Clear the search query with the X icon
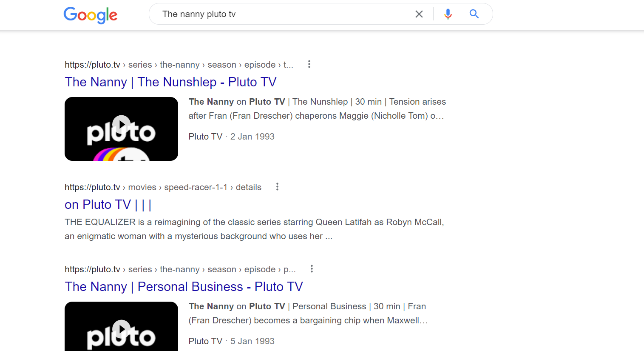Screen dimensions: 644x351 pos(419,14)
